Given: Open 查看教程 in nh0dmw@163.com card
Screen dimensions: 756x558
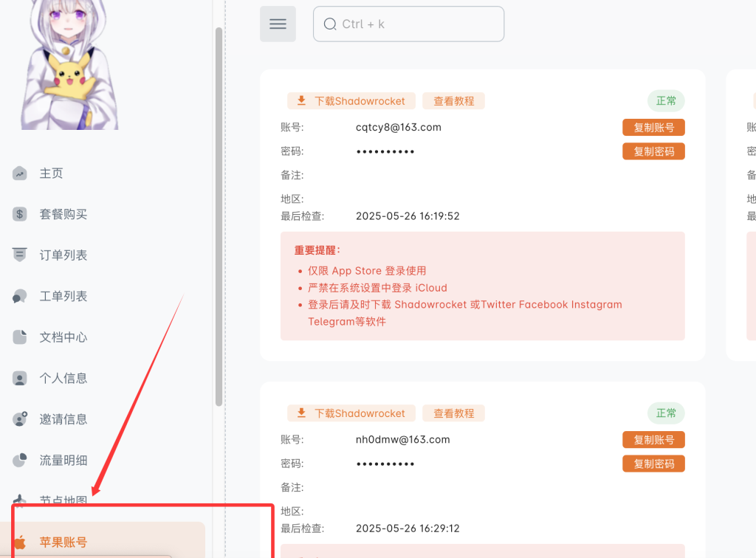Looking at the screenshot, I should click(x=454, y=413).
